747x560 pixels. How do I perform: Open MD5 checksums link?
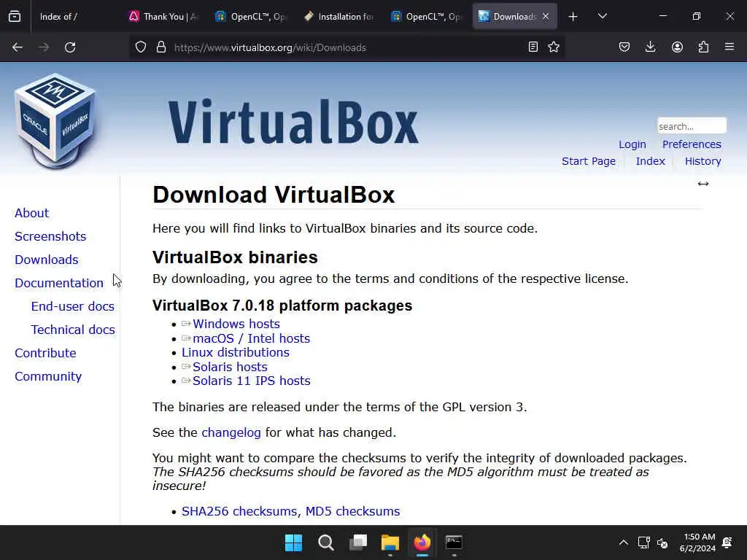352,511
